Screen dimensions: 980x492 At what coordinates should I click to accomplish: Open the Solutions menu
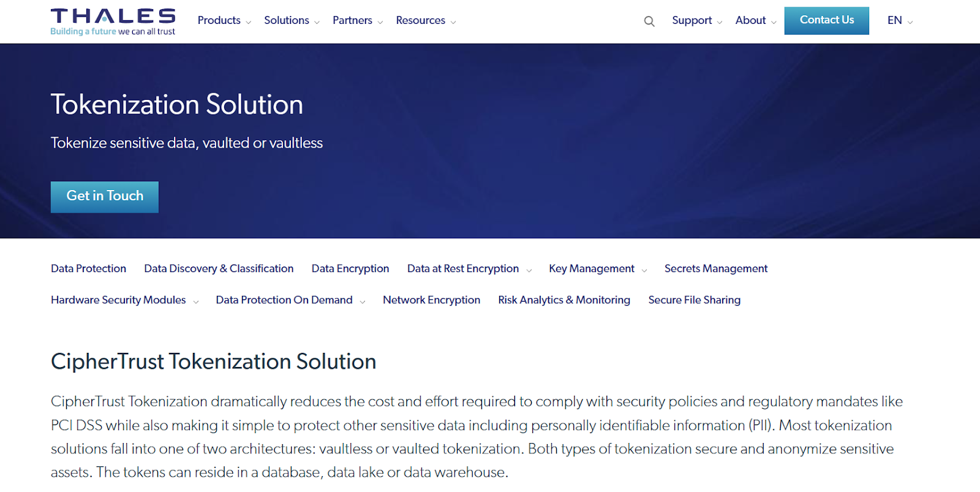tap(287, 20)
